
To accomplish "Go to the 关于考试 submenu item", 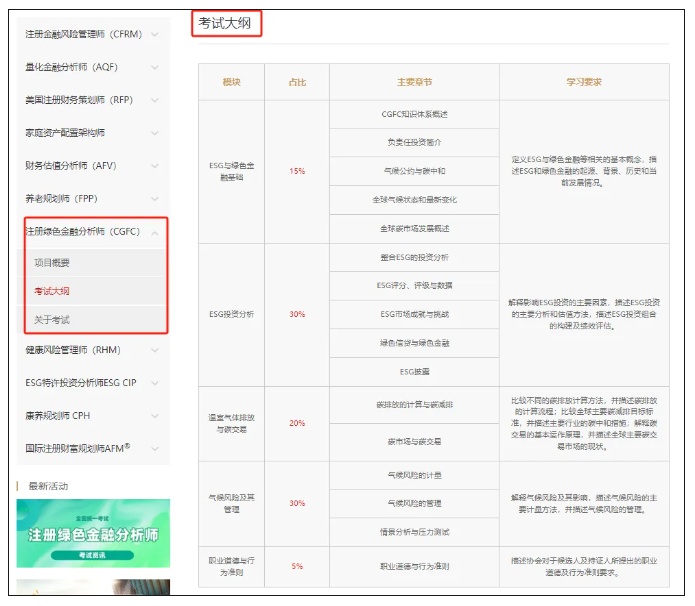I will point(52,320).
